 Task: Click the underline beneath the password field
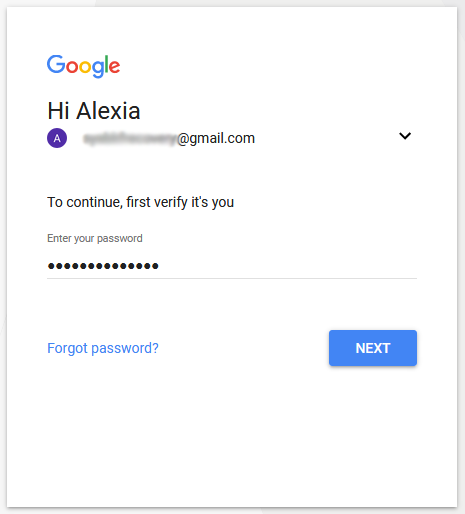[x=232, y=278]
